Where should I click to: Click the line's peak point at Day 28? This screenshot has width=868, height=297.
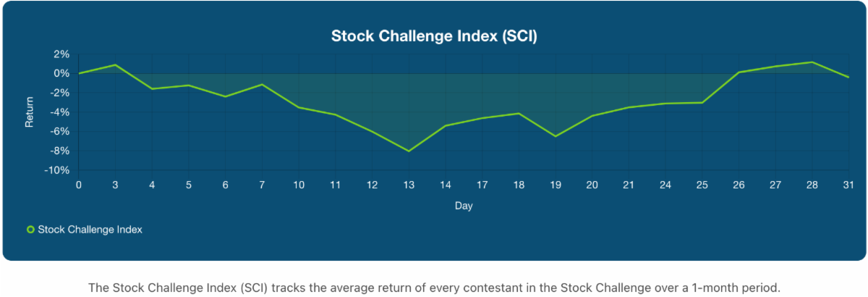pos(812,62)
